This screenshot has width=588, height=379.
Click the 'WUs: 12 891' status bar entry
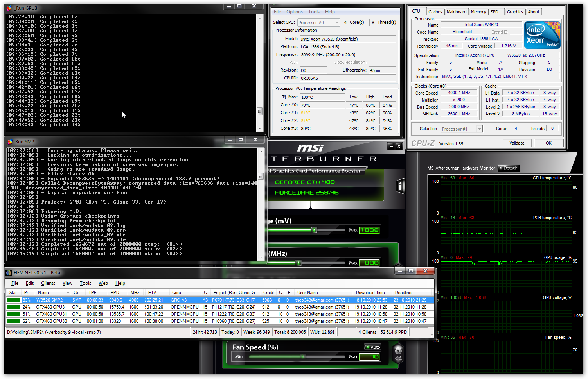pos(322,332)
